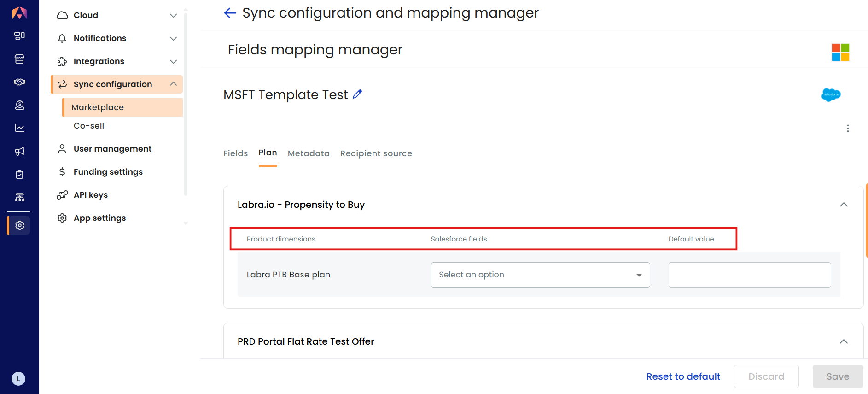Click the Labra PTB Base plan row label

(x=288, y=275)
